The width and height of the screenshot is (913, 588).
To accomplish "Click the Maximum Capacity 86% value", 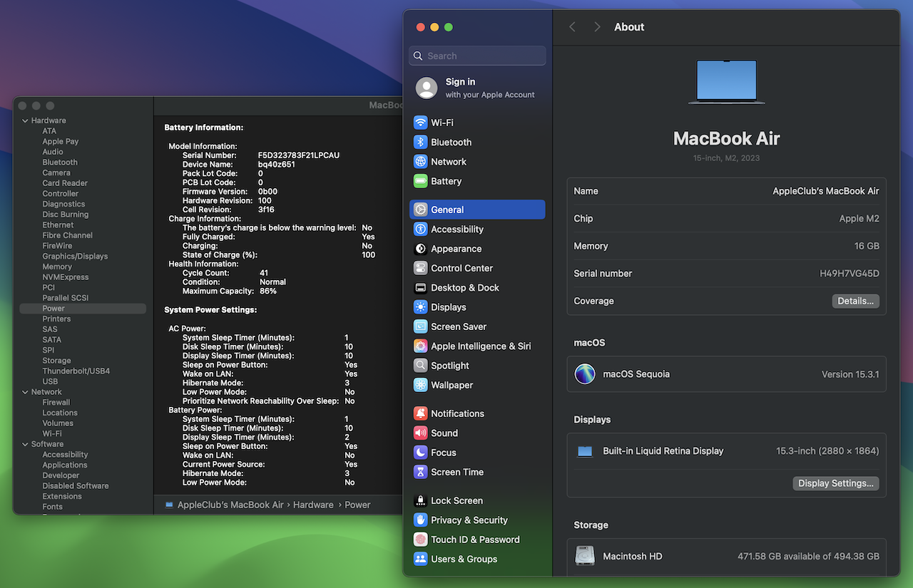I will [268, 291].
